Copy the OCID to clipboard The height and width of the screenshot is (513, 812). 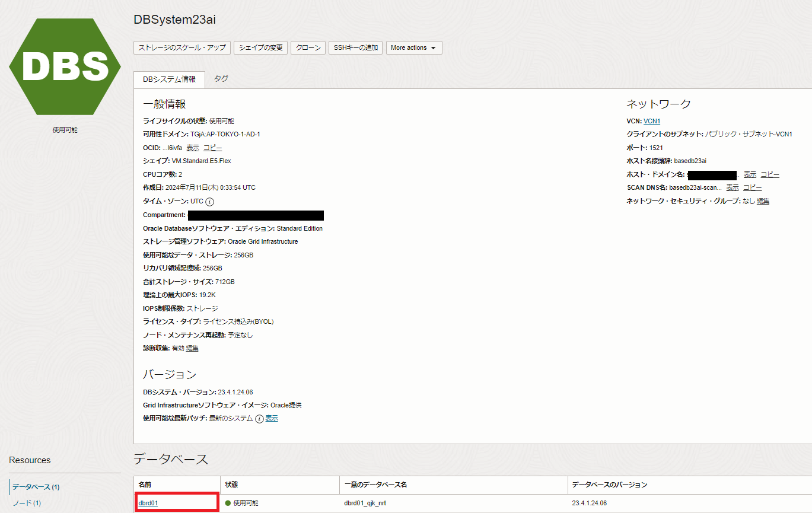click(x=212, y=148)
